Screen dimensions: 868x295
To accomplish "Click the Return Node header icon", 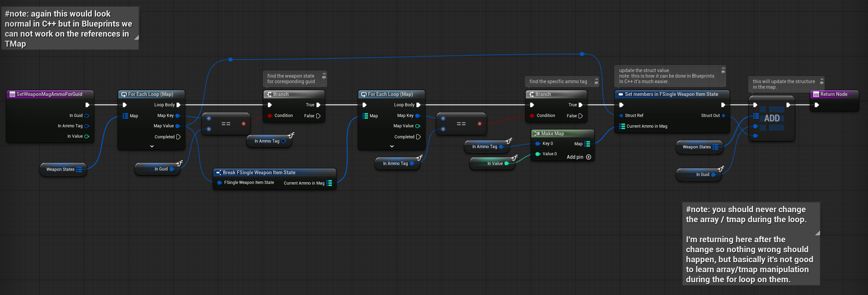I will tap(816, 94).
